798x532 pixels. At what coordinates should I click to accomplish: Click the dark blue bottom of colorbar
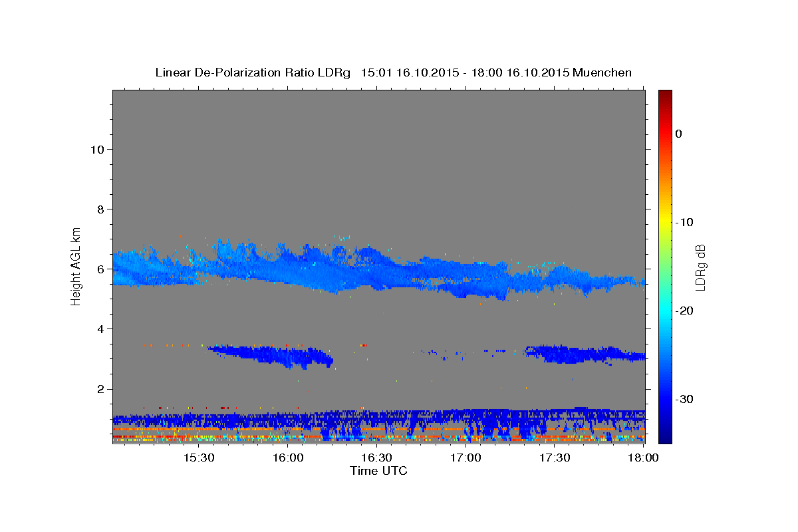point(665,436)
